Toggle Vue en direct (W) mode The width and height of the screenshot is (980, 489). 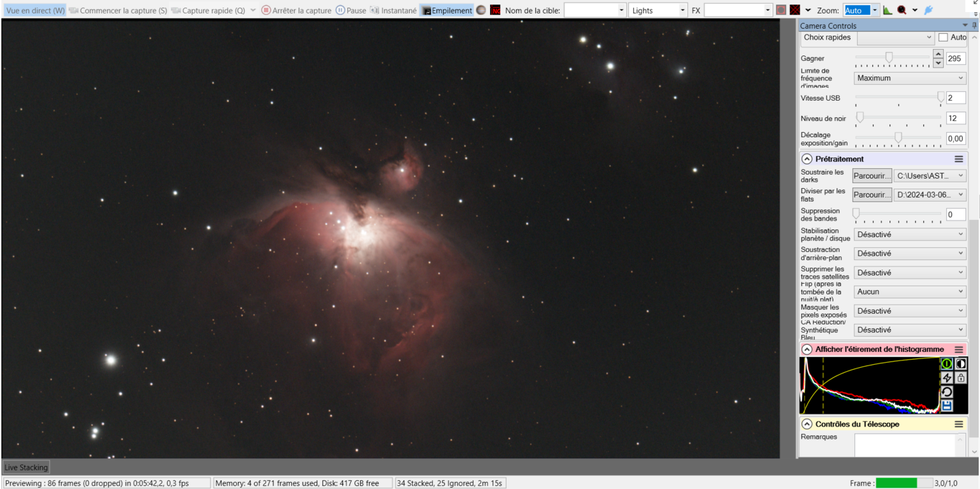[35, 10]
